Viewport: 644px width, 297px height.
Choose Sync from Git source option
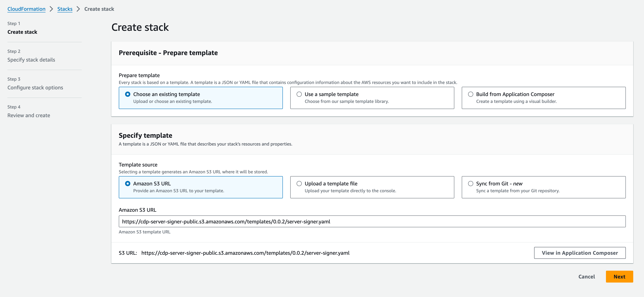(x=470, y=184)
